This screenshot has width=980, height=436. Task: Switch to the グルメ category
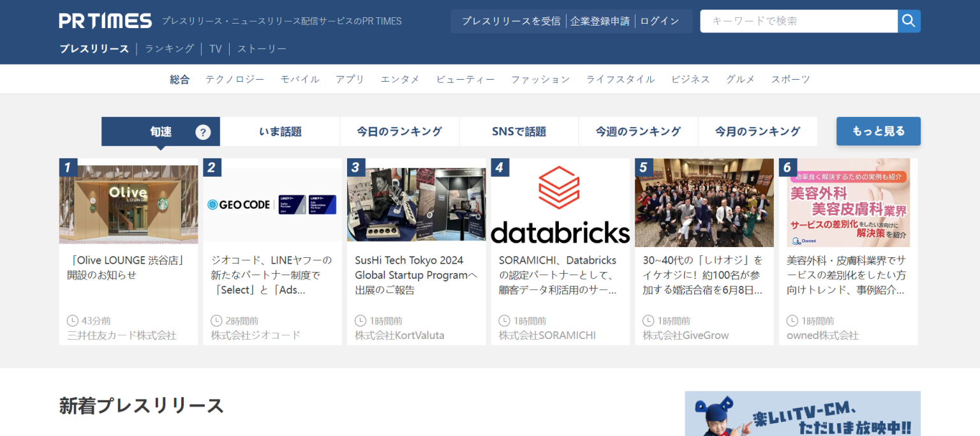pos(739,79)
